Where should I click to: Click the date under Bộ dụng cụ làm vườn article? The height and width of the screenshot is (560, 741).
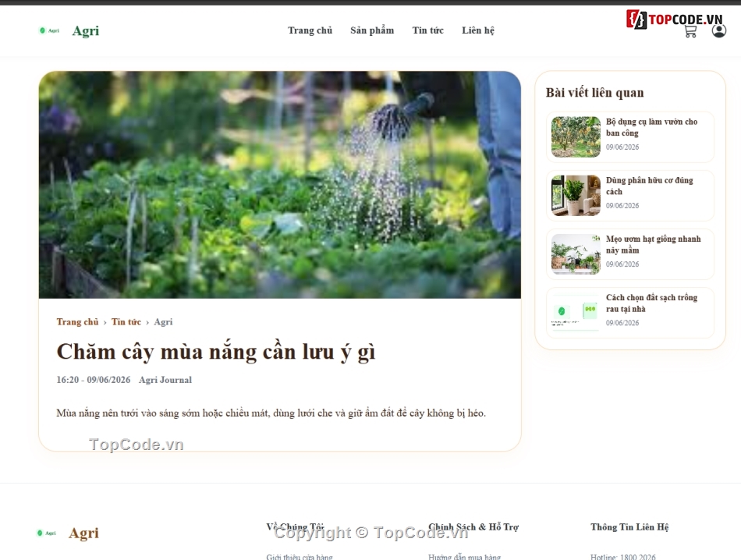click(x=622, y=147)
